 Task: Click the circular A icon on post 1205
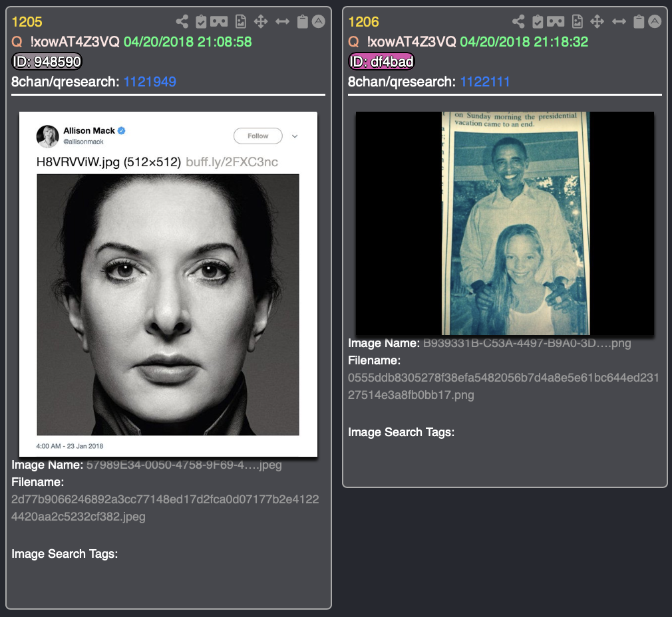click(x=319, y=21)
